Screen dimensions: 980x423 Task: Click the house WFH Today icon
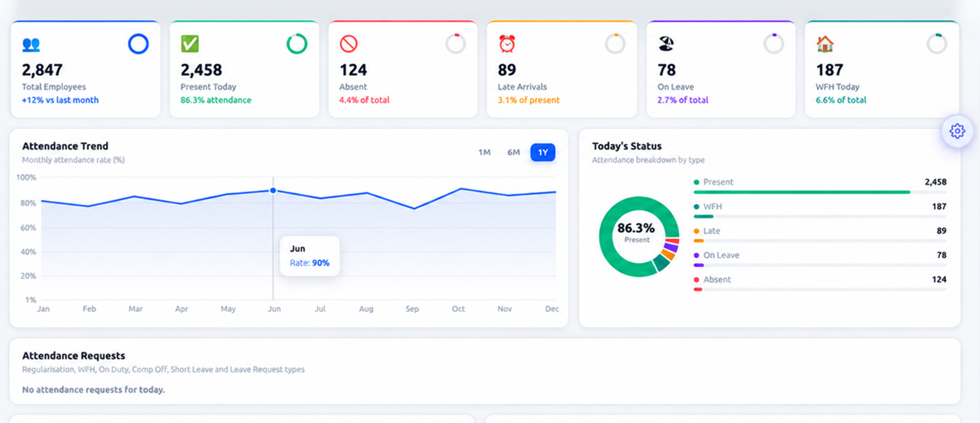[x=825, y=44]
